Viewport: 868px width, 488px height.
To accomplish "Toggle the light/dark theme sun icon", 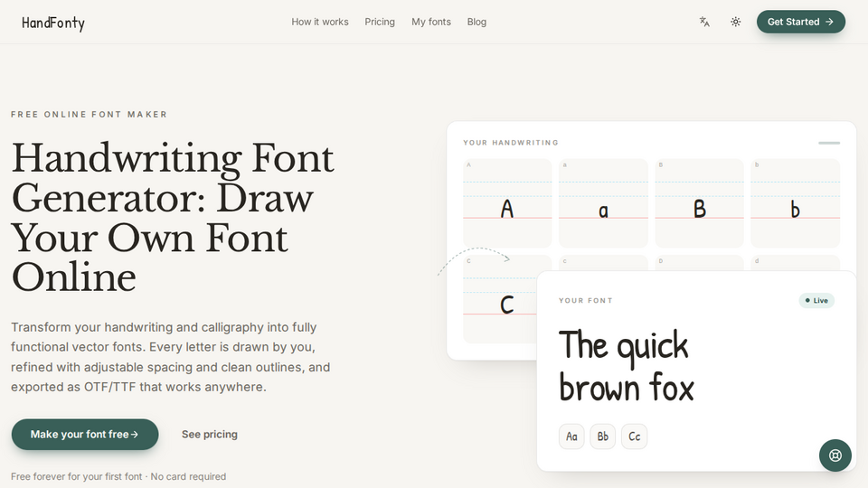I will pyautogui.click(x=735, y=22).
